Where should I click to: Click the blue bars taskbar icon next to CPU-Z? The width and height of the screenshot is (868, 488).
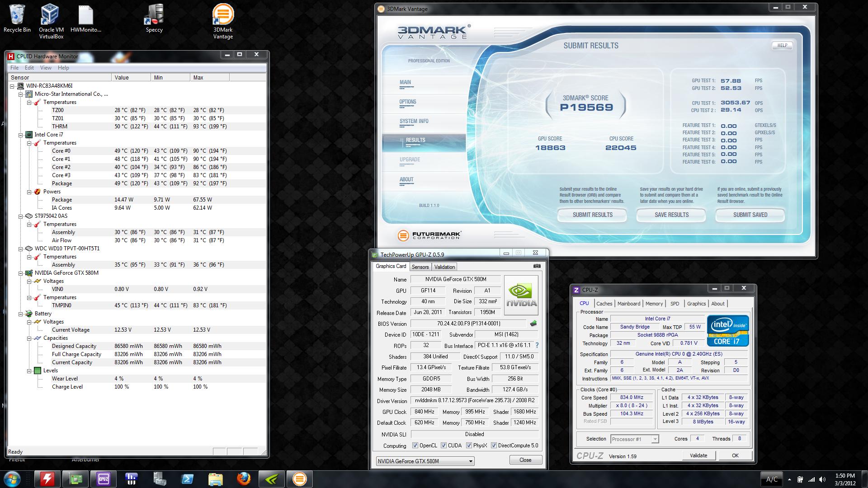click(x=132, y=479)
